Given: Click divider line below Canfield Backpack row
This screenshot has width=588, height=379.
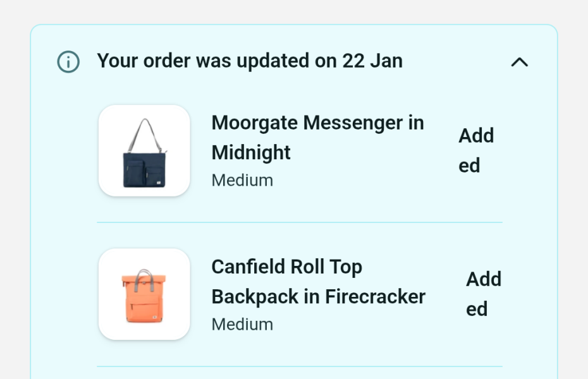Looking at the screenshot, I should (x=299, y=366).
